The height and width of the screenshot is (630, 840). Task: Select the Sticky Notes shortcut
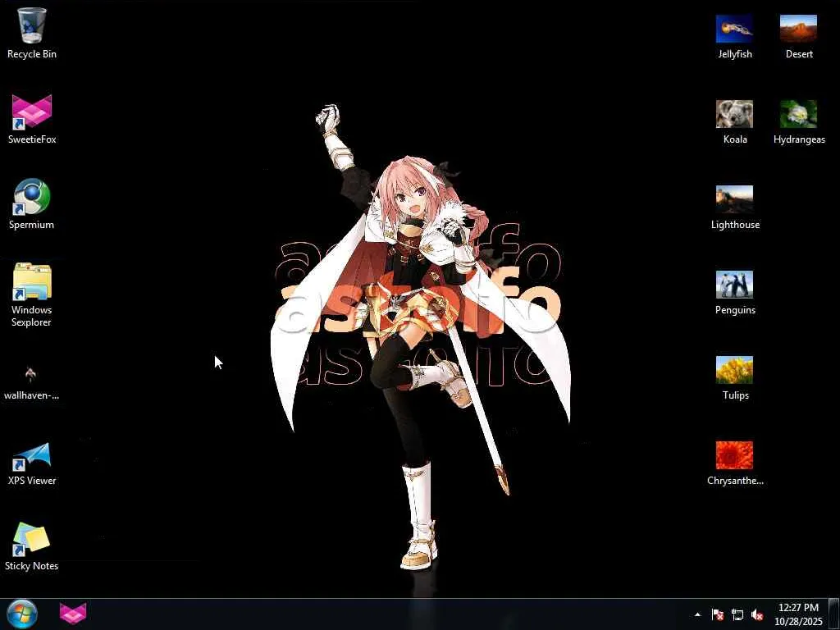click(x=32, y=546)
